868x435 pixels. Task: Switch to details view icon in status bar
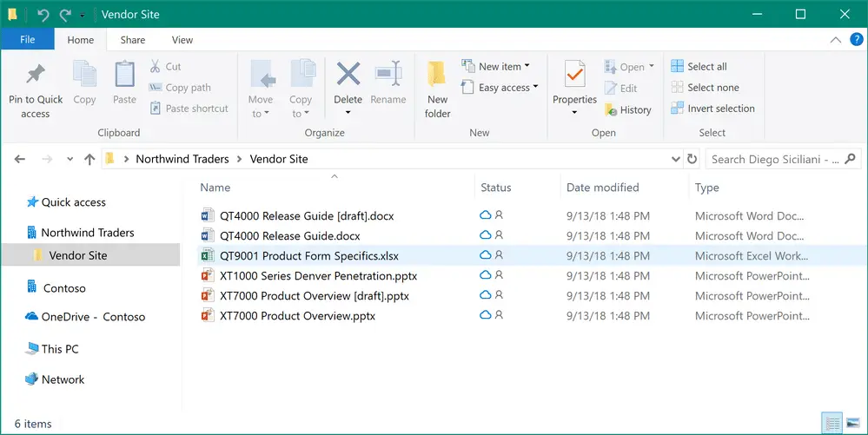click(x=832, y=424)
